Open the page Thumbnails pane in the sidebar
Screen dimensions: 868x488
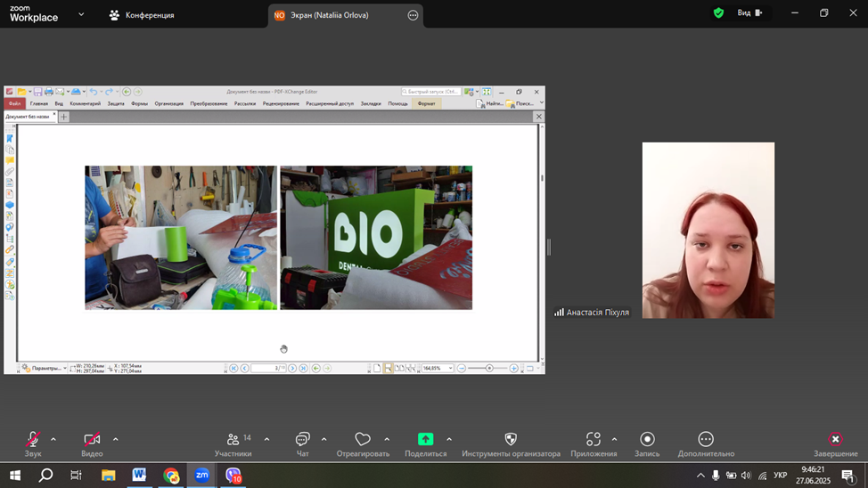[10, 150]
